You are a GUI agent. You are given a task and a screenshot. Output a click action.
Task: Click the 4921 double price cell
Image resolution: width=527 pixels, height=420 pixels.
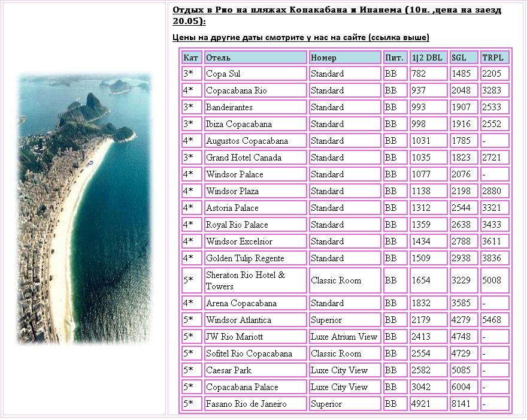(428, 404)
